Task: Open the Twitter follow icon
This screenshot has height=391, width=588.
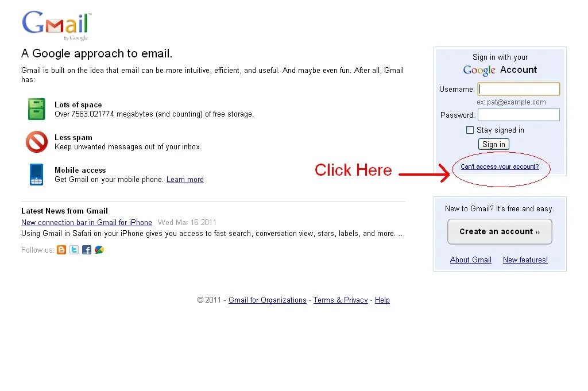Action: (74, 250)
